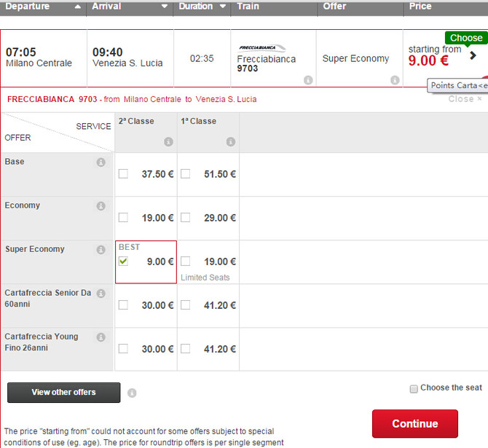This screenshot has height=448, width=488.
Task: Click info icon next to Base offer
Action: (101, 162)
